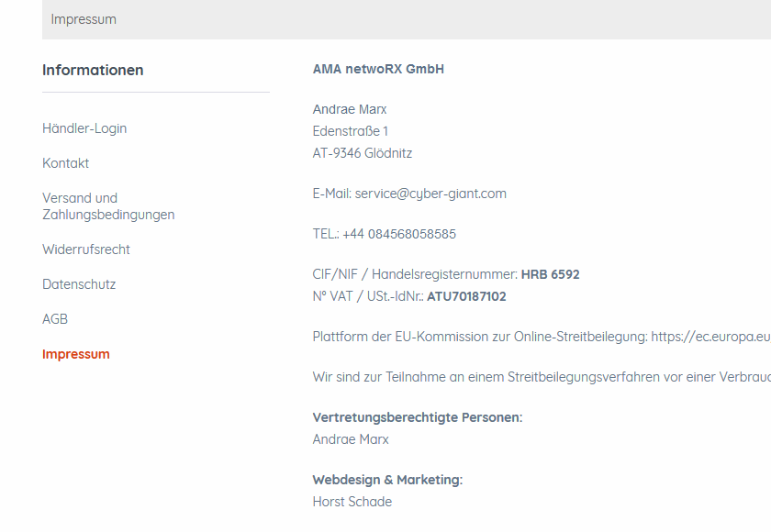Click the service@cyber-giant.com email address

(x=430, y=194)
